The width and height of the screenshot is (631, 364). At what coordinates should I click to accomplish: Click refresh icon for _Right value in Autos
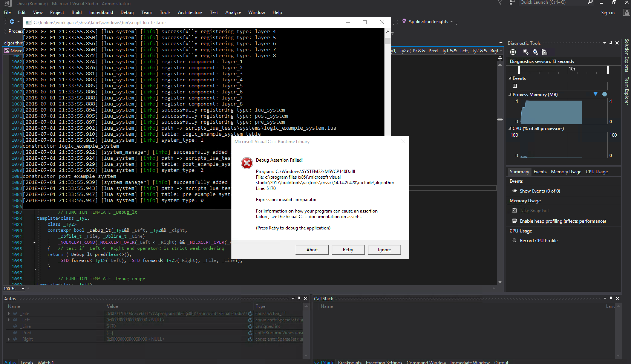click(x=250, y=339)
